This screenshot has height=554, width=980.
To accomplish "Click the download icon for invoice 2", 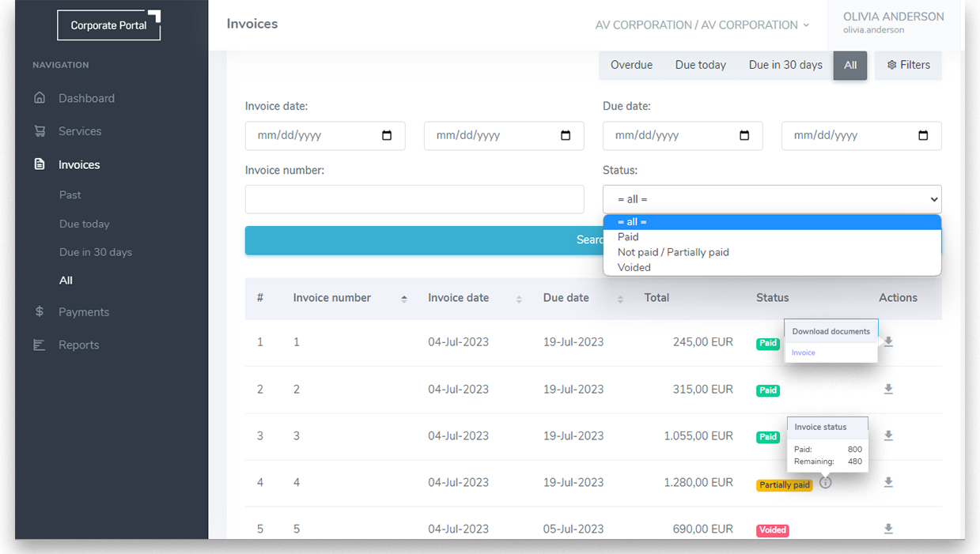I will pos(888,390).
